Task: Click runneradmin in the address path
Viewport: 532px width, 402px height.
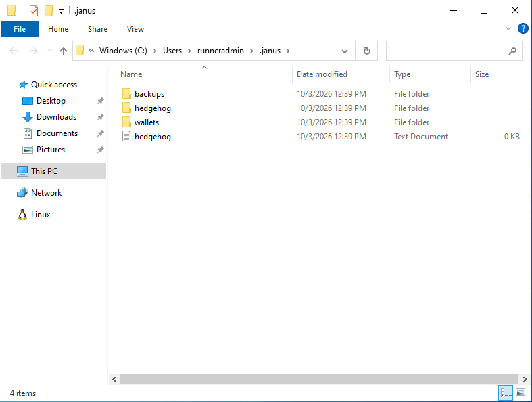Action: pos(220,51)
